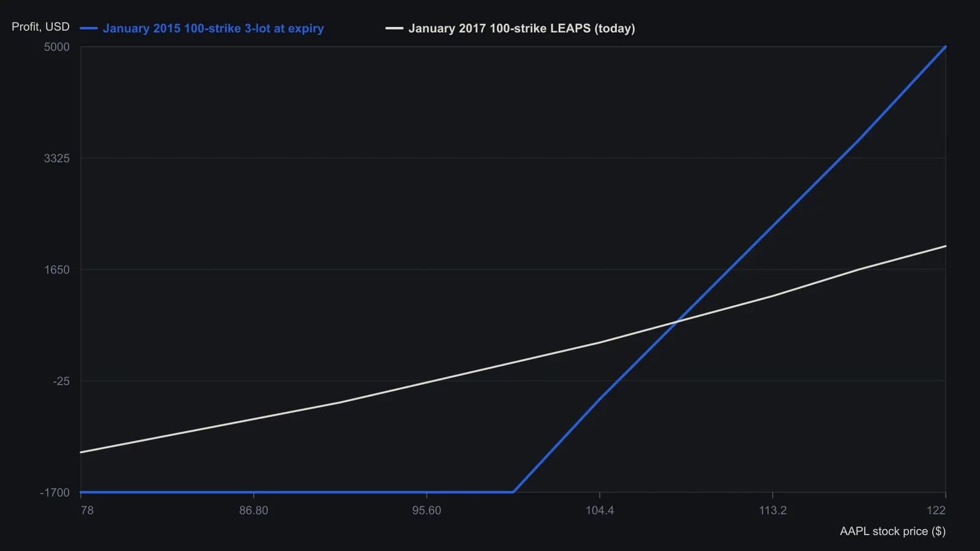
Task: Click the white legend line swatch
Action: click(394, 28)
